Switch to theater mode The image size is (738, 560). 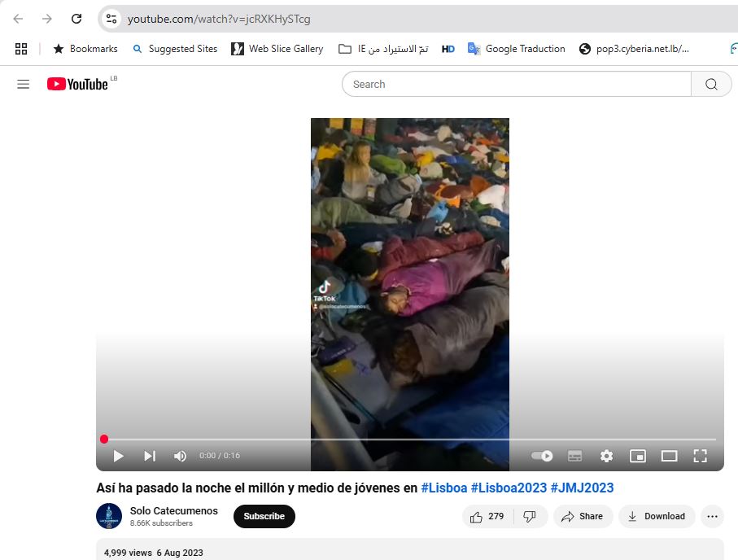click(669, 456)
